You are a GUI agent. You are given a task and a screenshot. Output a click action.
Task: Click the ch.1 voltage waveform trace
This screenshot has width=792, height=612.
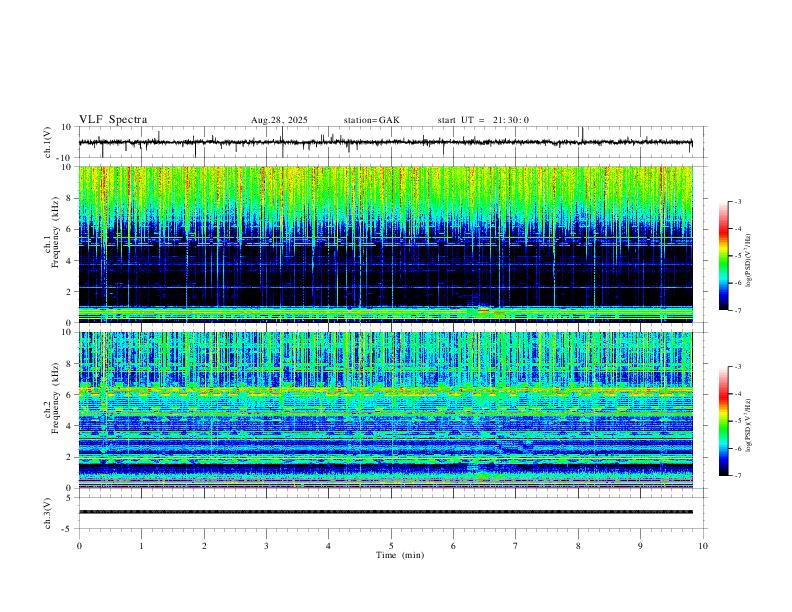(x=385, y=142)
